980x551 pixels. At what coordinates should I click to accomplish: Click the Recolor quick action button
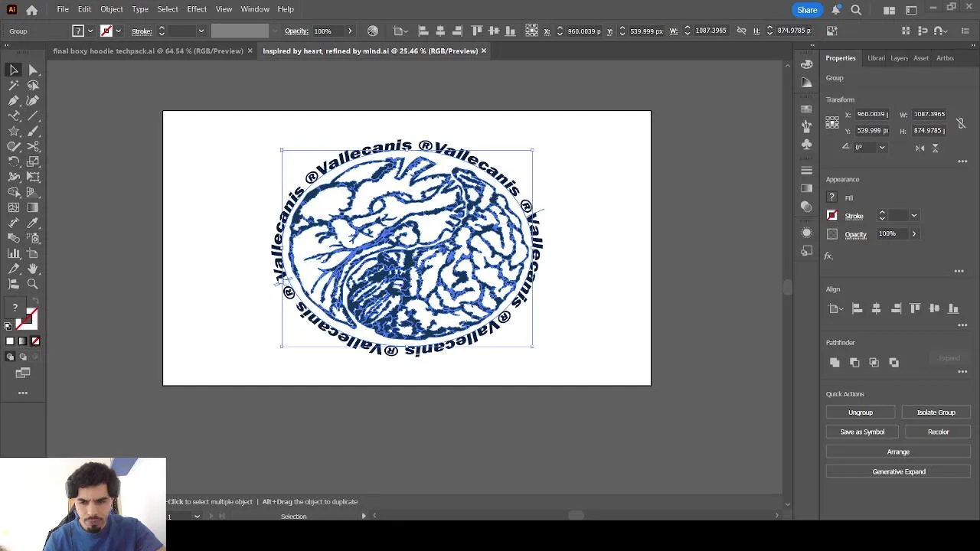(938, 432)
